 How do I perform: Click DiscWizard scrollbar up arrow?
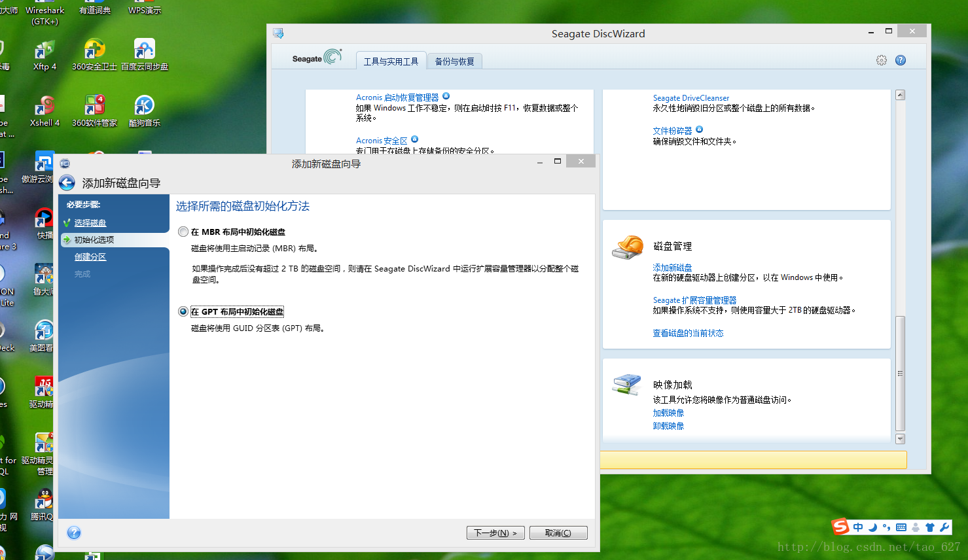pos(900,95)
